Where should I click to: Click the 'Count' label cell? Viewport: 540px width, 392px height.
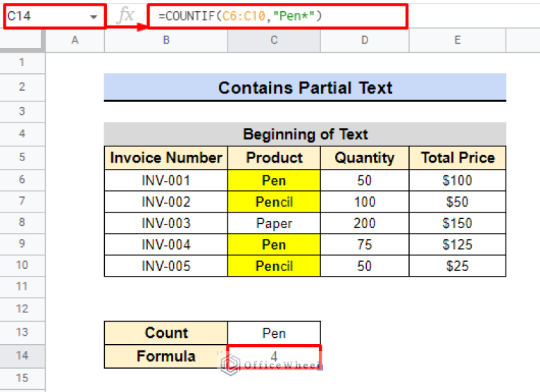pos(166,333)
